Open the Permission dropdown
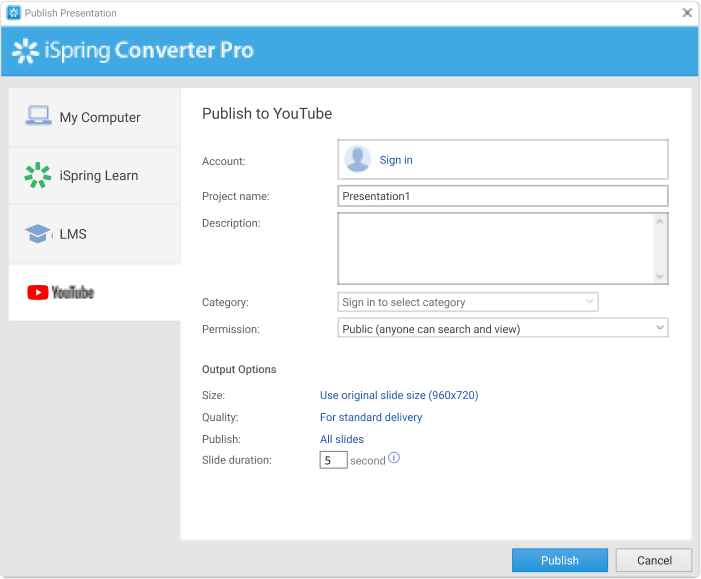701x579 pixels. click(503, 329)
